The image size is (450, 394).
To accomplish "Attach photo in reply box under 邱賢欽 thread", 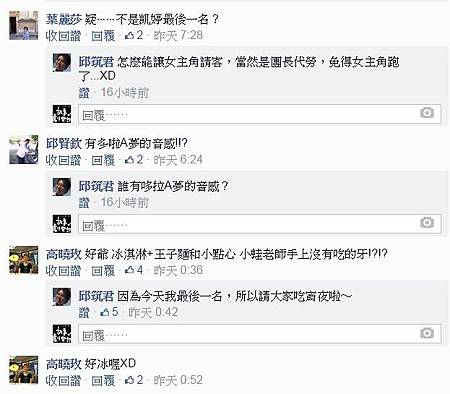I will (x=427, y=222).
